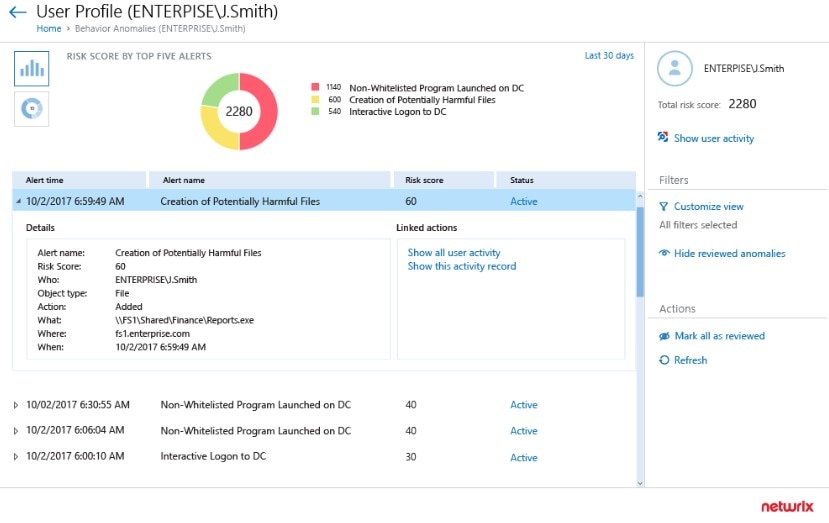Open the Last 30 days period selector
829x523 pixels.
click(609, 56)
